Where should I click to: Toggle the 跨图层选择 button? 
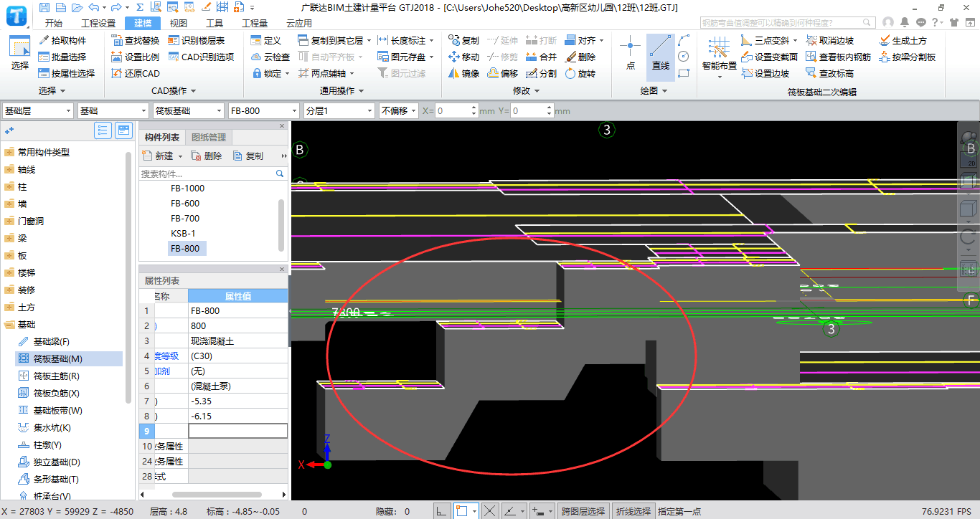pyautogui.click(x=585, y=511)
